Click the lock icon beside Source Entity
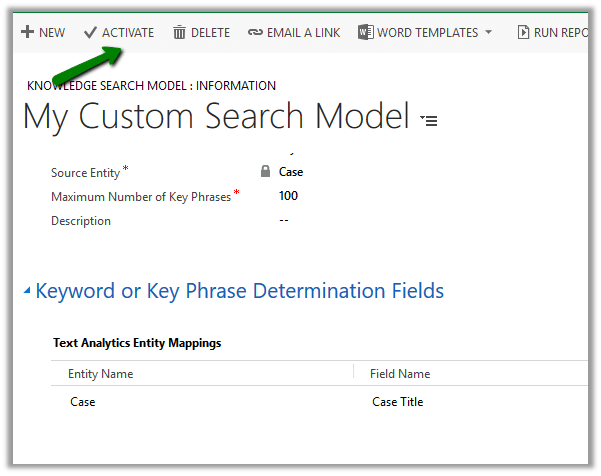This screenshot has width=601, height=476. (x=265, y=172)
